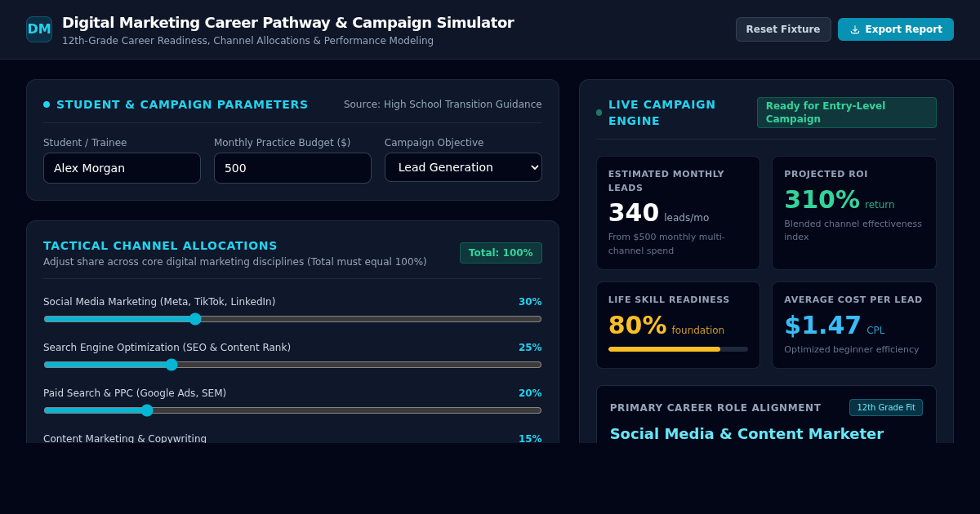Adjust the Paid Search & PPC slider
The width and height of the screenshot is (980, 514).
(292, 410)
